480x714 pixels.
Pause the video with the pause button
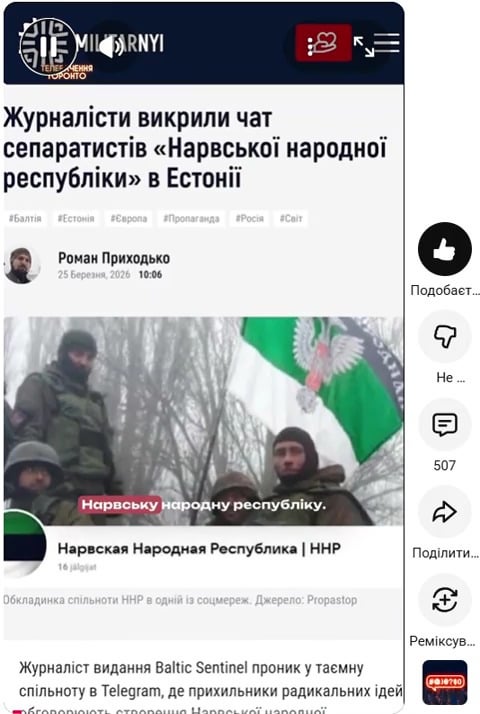[48, 47]
